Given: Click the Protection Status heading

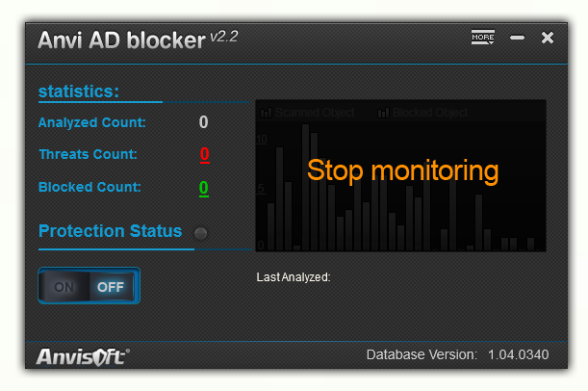Looking at the screenshot, I should click(110, 231).
